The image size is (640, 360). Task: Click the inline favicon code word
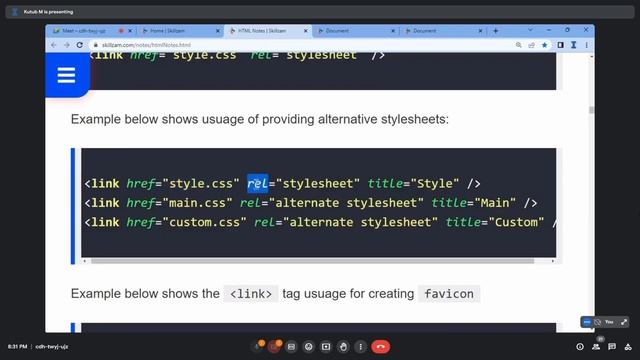(449, 293)
